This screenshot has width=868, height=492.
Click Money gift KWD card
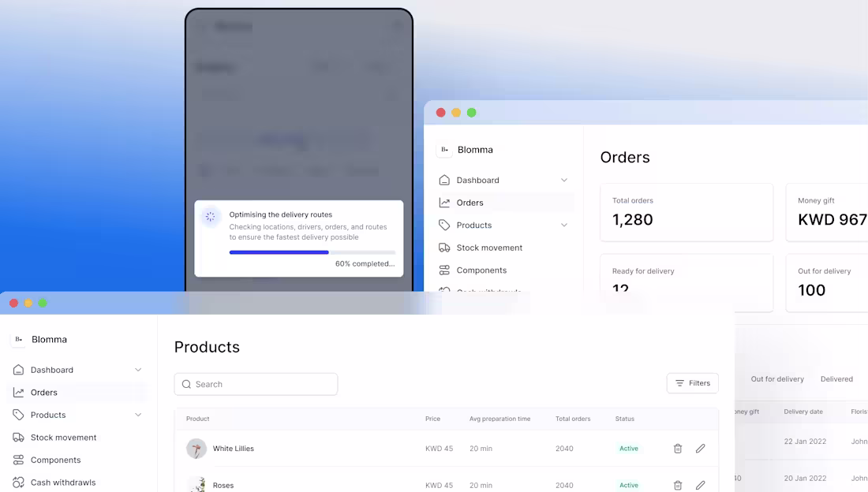(x=827, y=213)
